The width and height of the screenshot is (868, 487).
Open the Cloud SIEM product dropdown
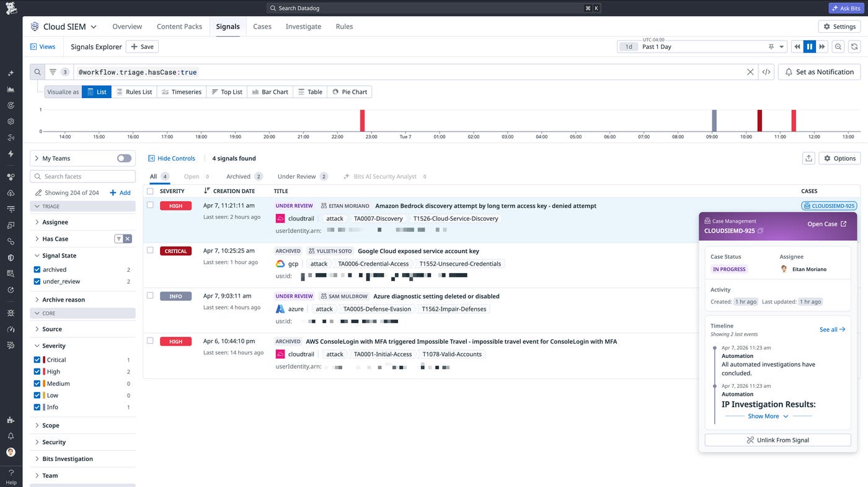[64, 27]
